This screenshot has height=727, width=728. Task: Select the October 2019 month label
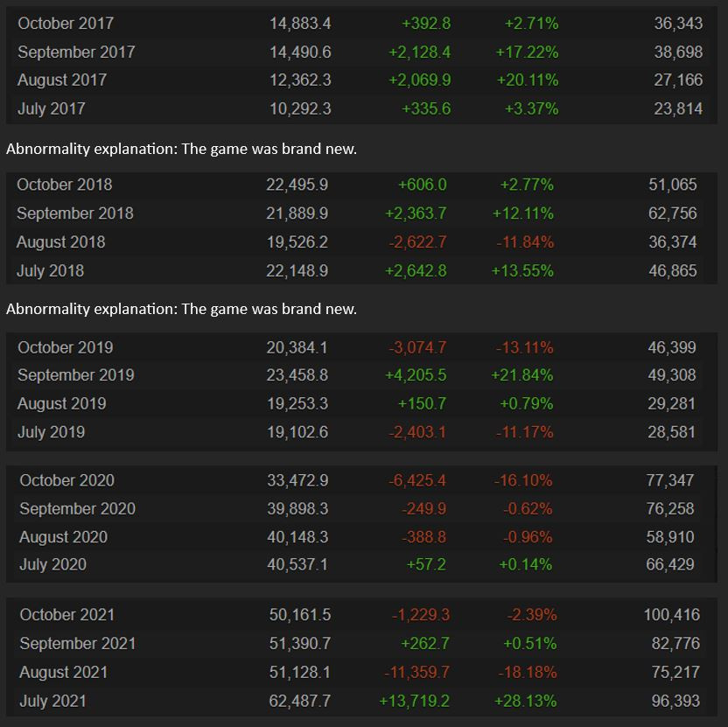click(x=66, y=347)
